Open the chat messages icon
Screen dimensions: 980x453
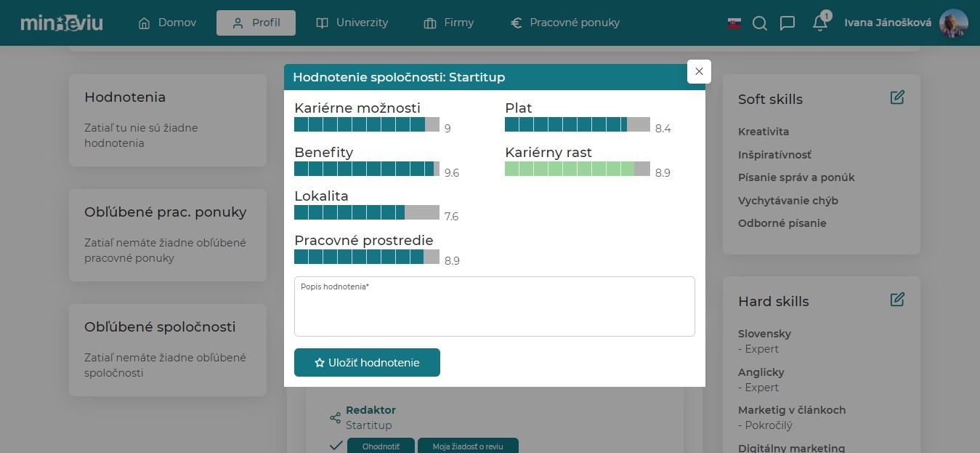click(787, 23)
